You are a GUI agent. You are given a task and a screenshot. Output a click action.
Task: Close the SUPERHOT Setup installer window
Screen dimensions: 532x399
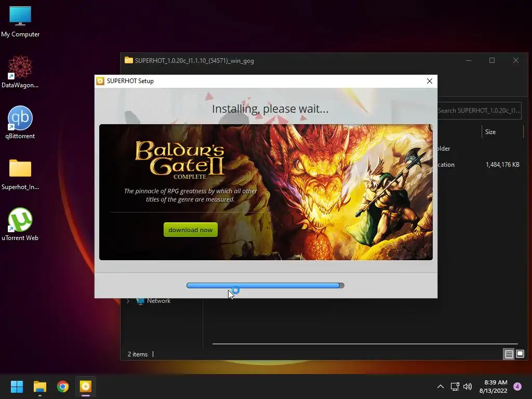tap(430, 81)
